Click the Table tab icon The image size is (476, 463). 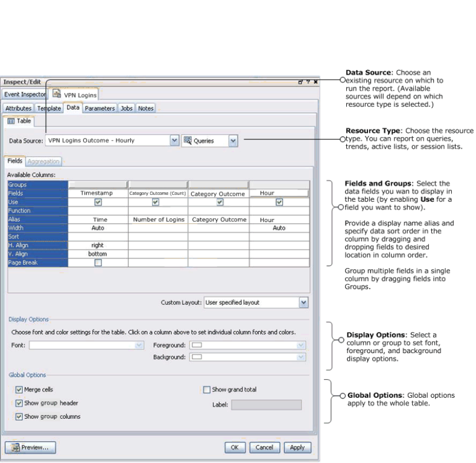(11, 121)
